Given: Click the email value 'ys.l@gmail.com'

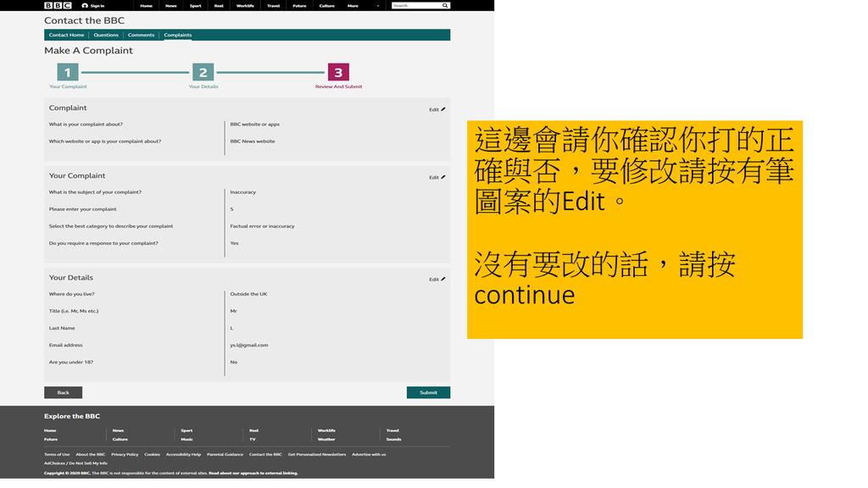Looking at the screenshot, I should coord(249,346).
